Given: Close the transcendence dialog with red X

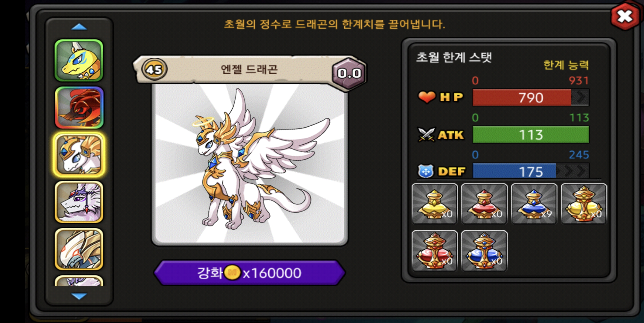Looking at the screenshot, I should coord(625,17).
